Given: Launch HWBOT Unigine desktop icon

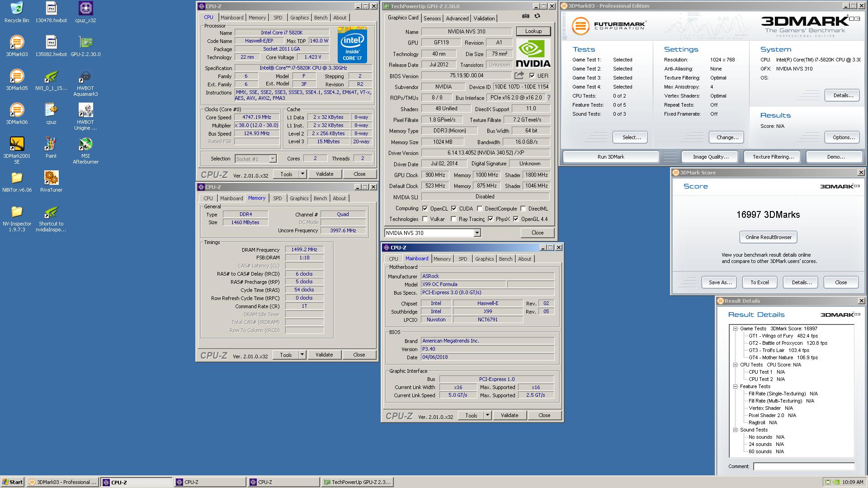Looking at the screenshot, I should tap(85, 117).
